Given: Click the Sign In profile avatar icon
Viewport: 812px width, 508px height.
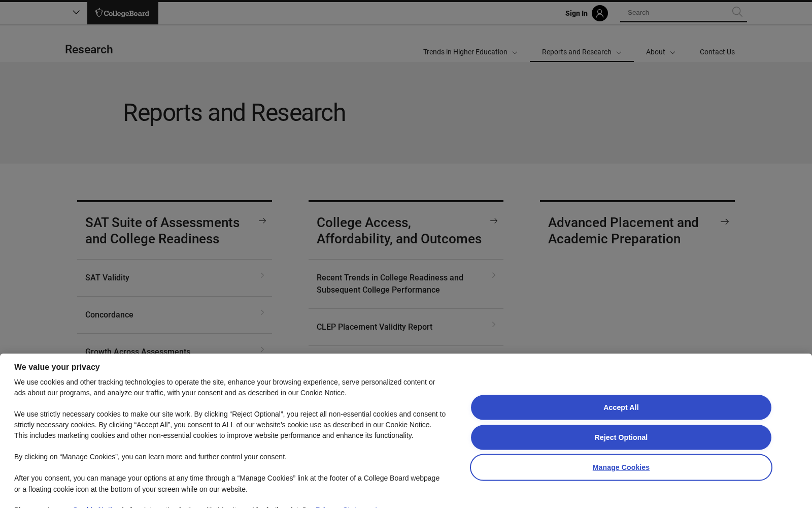Looking at the screenshot, I should [x=599, y=13].
